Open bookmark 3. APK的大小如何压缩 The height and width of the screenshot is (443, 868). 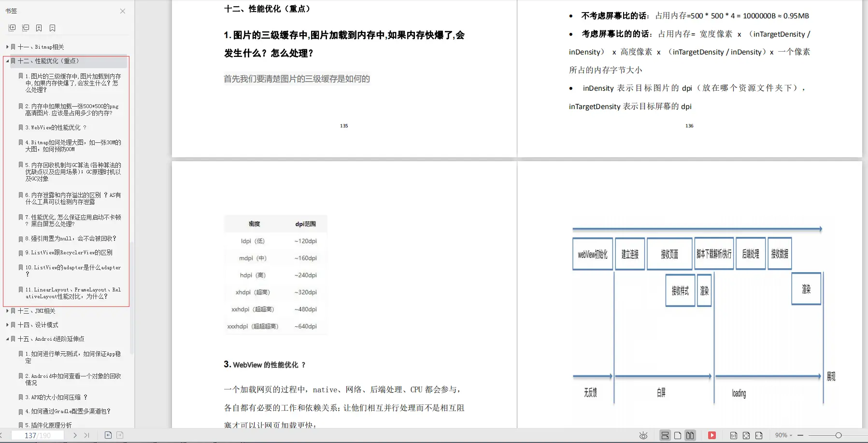click(57, 397)
